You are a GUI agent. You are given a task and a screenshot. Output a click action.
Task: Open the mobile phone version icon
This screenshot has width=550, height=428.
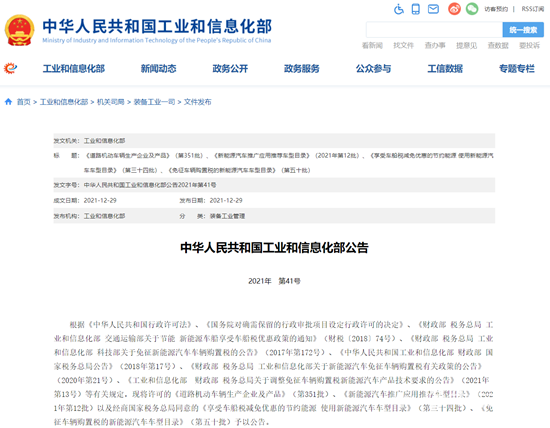tap(416, 9)
